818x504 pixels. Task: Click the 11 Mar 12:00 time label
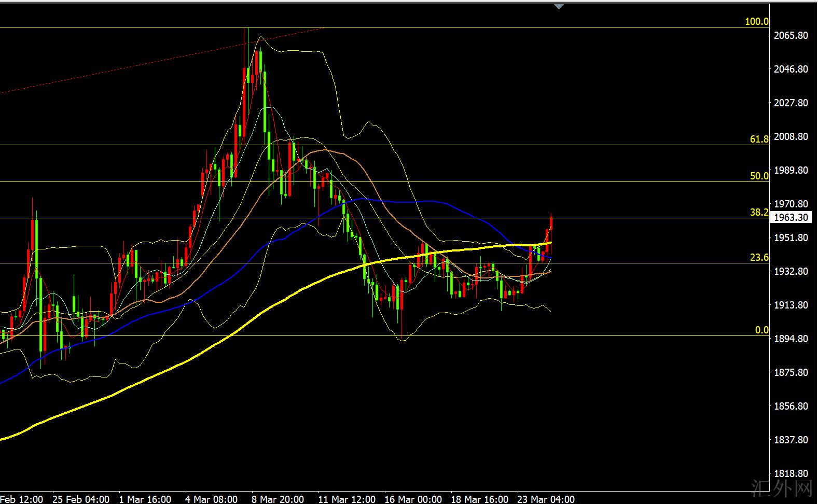[347, 499]
